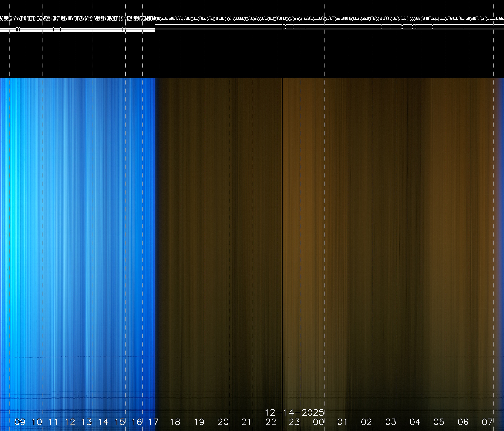Click the 17 hour label at sunset
Viewport: 504px width, 431px height.
(x=153, y=422)
